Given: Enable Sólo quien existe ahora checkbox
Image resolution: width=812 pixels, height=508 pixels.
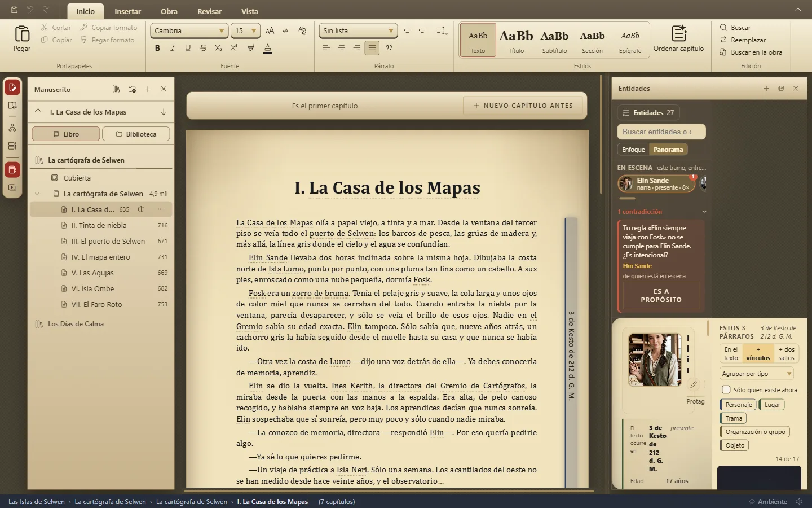Looking at the screenshot, I should point(726,389).
